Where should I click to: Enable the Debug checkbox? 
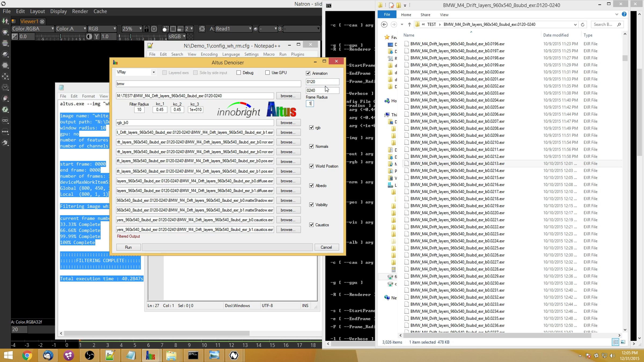[239, 73]
